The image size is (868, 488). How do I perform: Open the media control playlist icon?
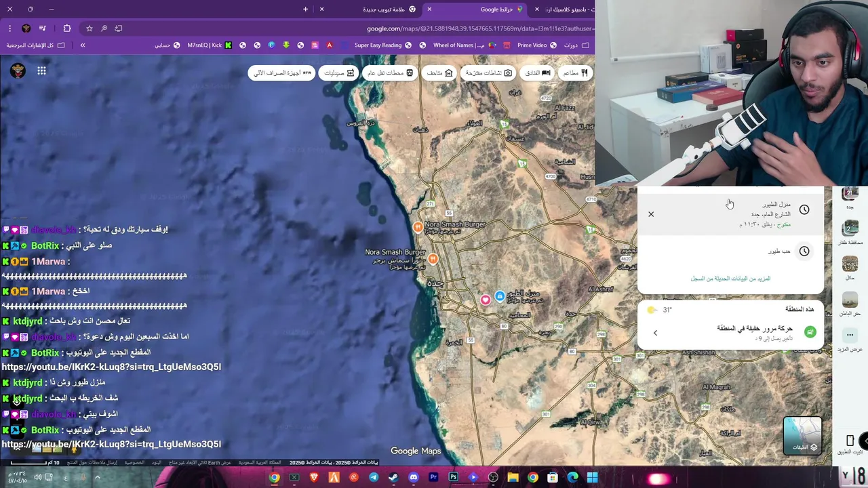(43, 28)
